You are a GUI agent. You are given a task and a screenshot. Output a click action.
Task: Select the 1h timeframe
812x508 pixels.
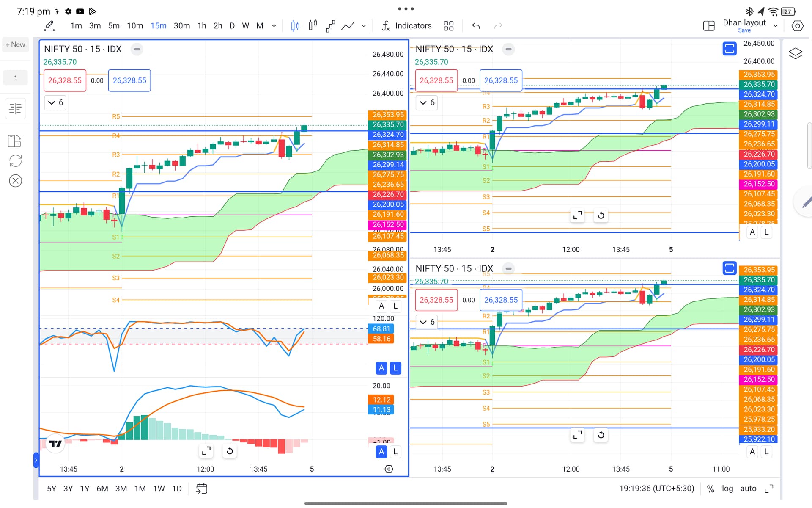coord(202,26)
